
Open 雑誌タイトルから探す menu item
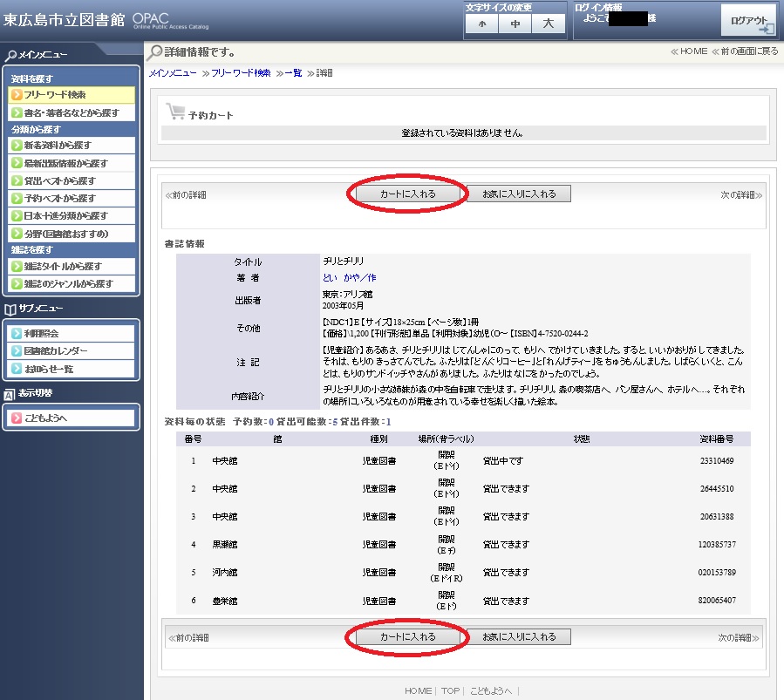click(x=72, y=266)
